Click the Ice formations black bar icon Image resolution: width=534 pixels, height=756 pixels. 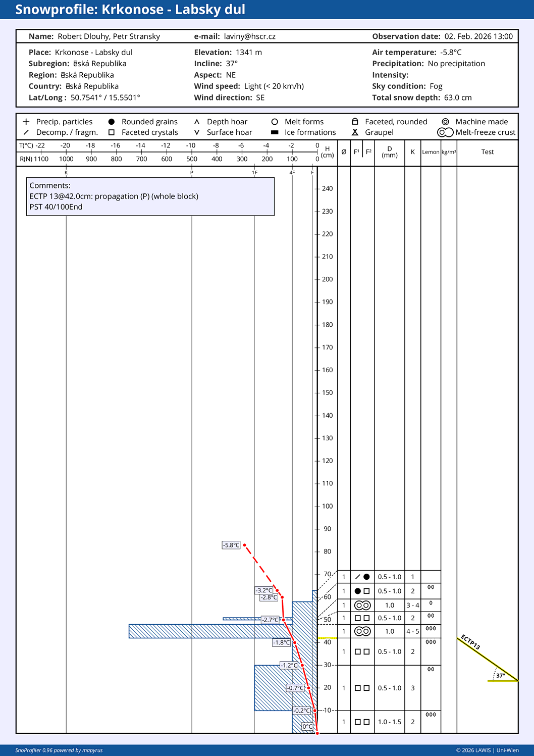(275, 132)
